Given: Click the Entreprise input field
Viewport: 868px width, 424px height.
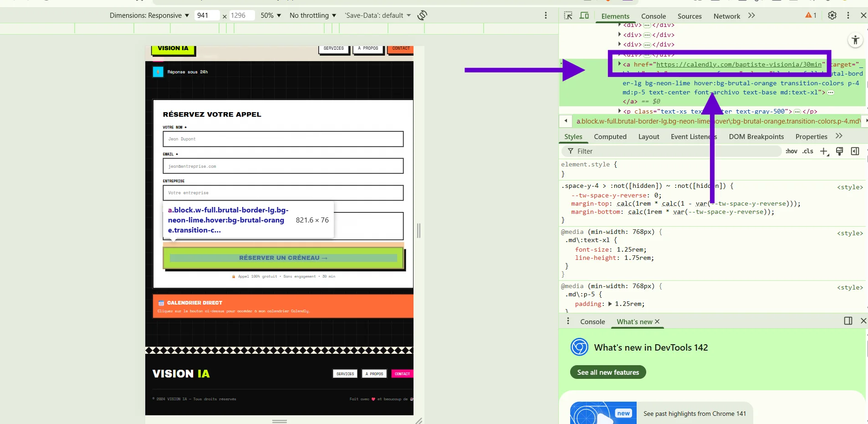Looking at the screenshot, I should tap(283, 193).
